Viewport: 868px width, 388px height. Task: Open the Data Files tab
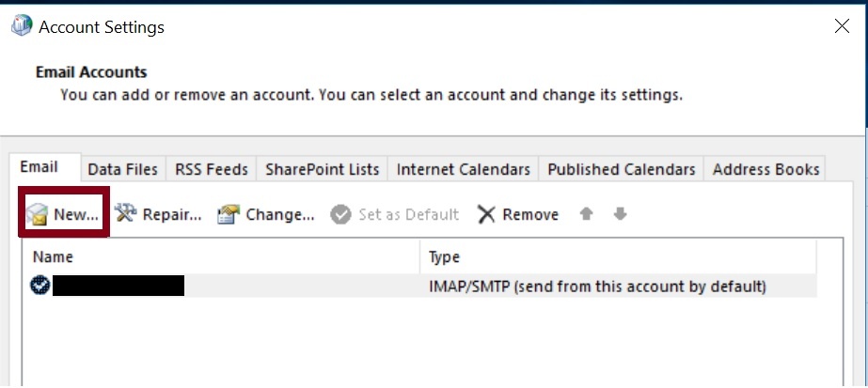[122, 170]
